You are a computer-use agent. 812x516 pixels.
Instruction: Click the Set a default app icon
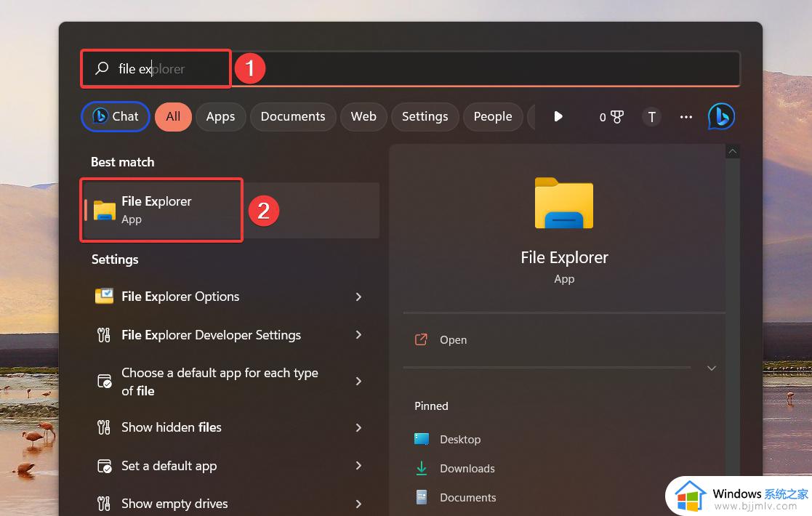(105, 466)
